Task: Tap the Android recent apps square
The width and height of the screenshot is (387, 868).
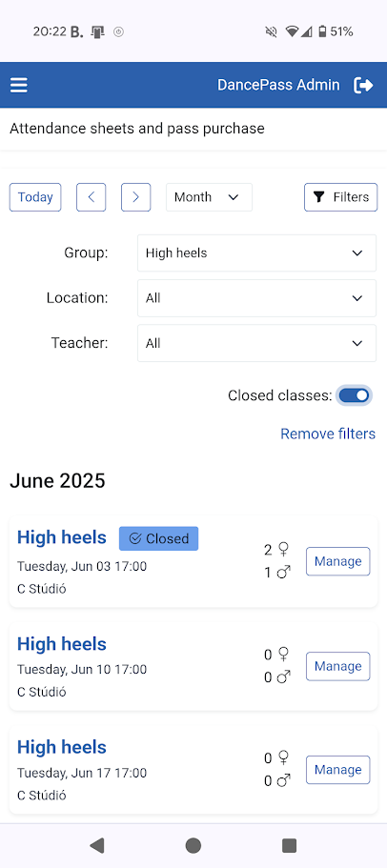Action: point(290,845)
